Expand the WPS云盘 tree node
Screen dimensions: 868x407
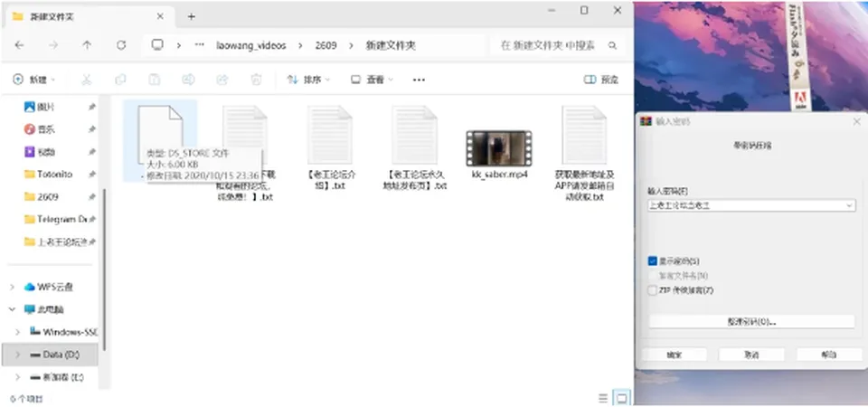[x=12, y=287]
